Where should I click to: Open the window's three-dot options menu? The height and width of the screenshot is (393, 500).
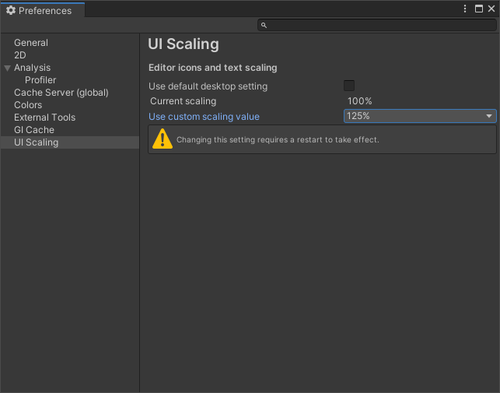click(465, 9)
